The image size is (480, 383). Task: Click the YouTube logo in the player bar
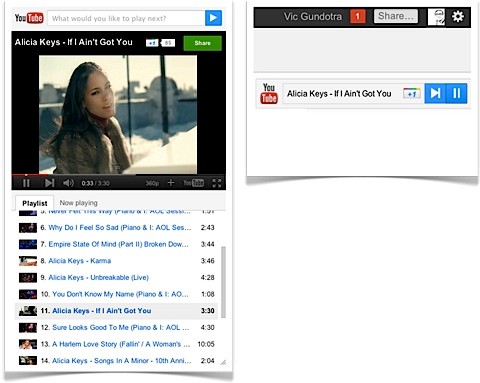[194, 183]
